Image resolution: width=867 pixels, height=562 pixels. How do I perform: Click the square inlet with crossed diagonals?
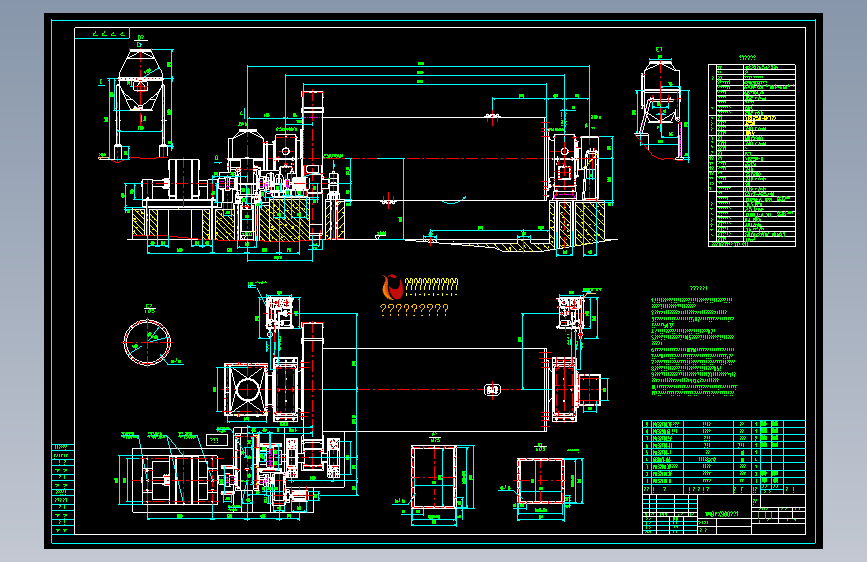246,389
